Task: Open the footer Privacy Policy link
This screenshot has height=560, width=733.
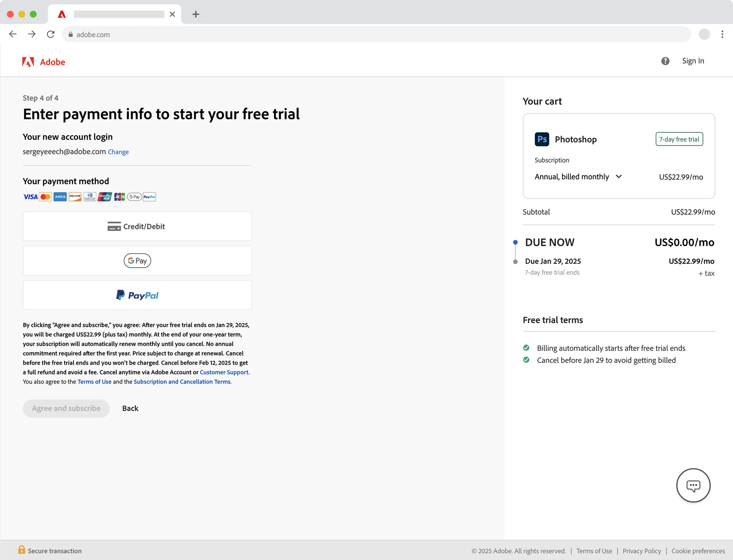Action: click(642, 551)
